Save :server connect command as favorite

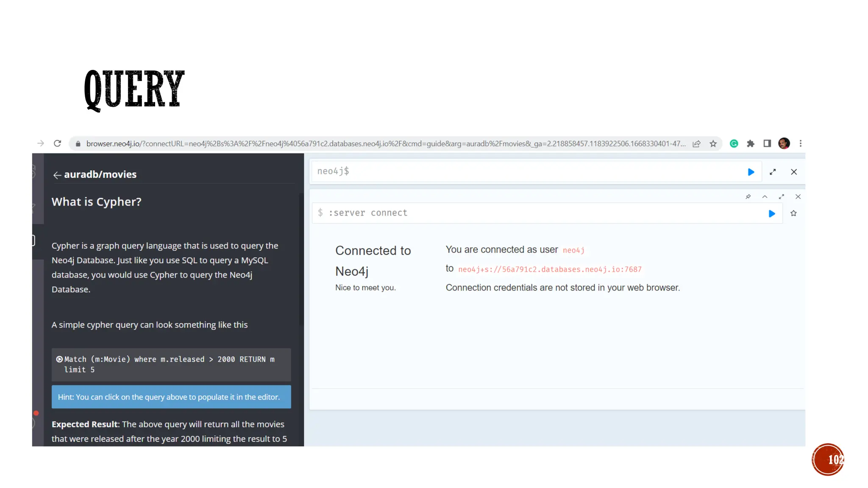coord(793,213)
